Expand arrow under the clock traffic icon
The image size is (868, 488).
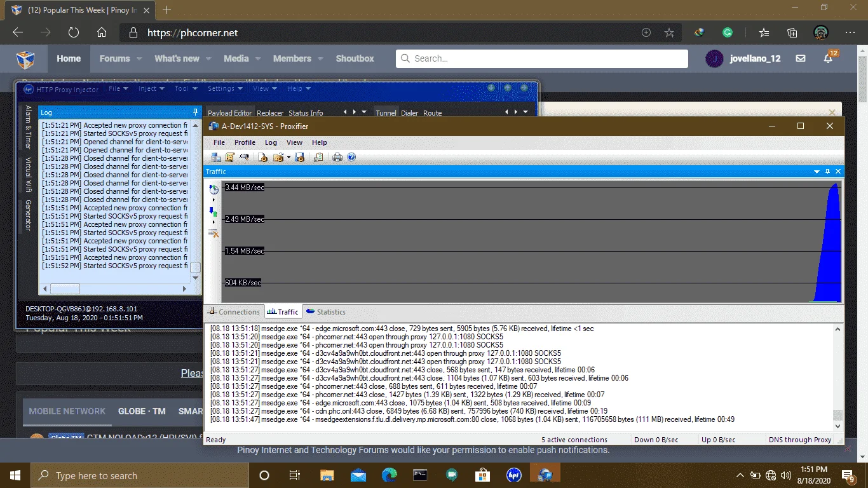[x=214, y=200]
